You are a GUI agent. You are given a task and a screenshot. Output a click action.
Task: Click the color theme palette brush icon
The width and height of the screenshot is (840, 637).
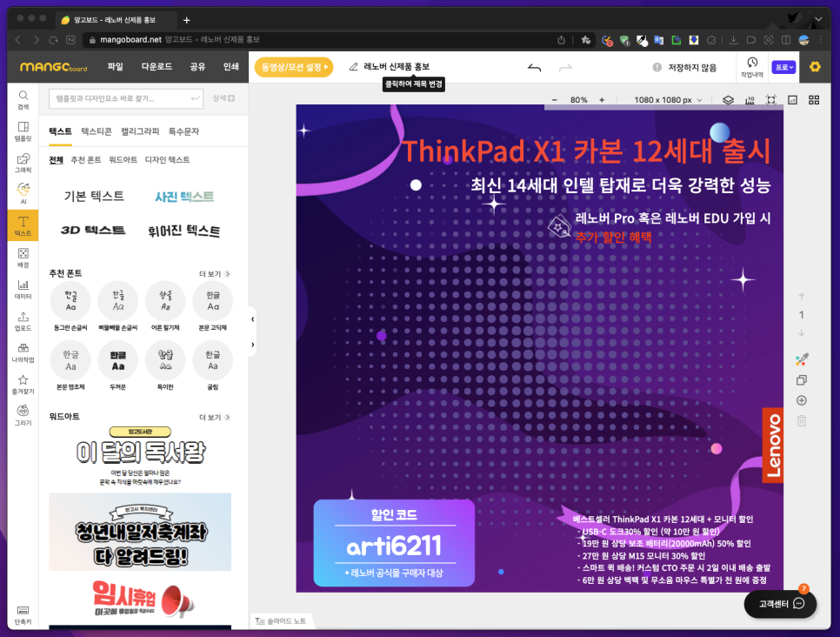pyautogui.click(x=802, y=359)
